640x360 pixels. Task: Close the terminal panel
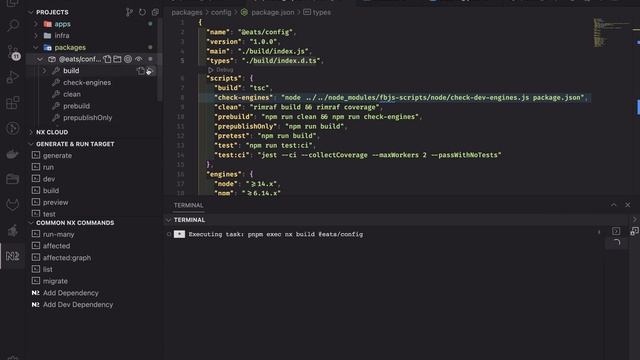click(627, 205)
